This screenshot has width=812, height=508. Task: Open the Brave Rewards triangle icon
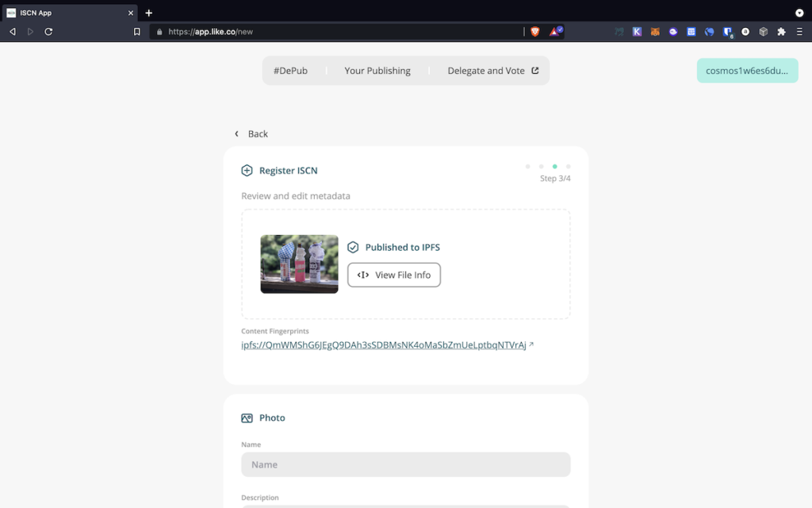tap(556, 32)
